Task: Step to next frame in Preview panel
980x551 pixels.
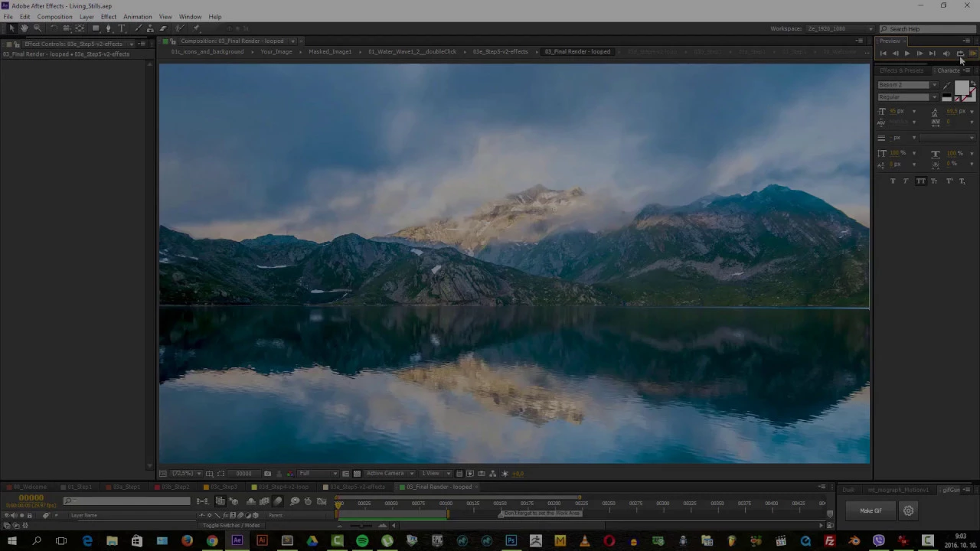Action: tap(920, 54)
